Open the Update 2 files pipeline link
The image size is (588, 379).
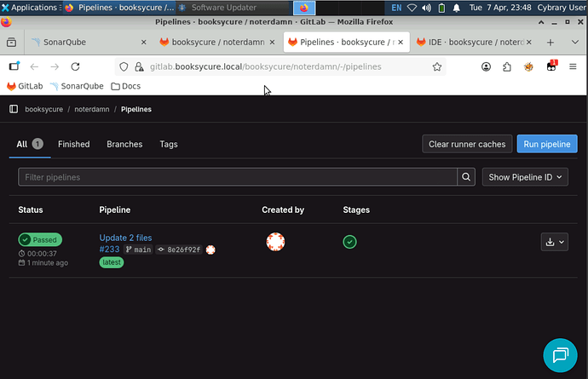point(125,238)
